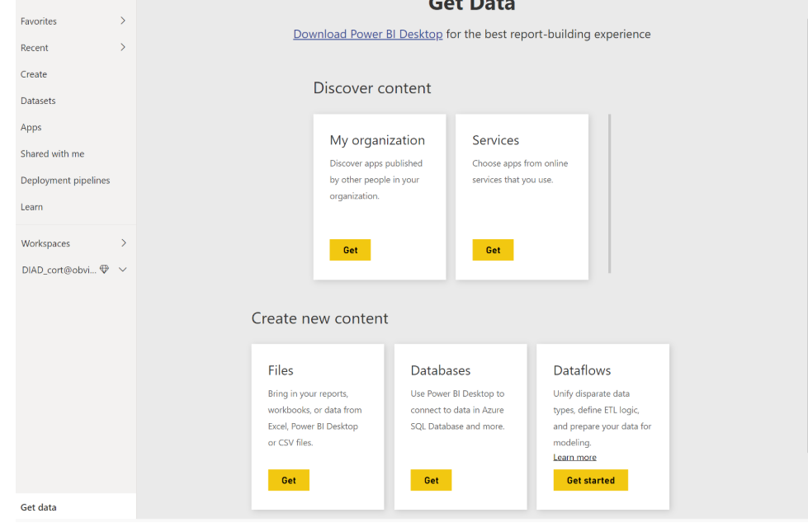
Task: Click Get data at the sidebar bottom
Action: pos(39,507)
